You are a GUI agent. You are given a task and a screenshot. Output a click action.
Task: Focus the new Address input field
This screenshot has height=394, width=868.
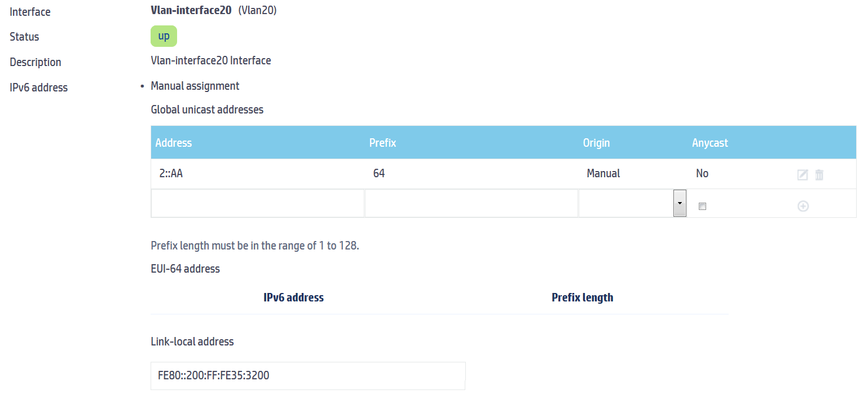click(258, 203)
